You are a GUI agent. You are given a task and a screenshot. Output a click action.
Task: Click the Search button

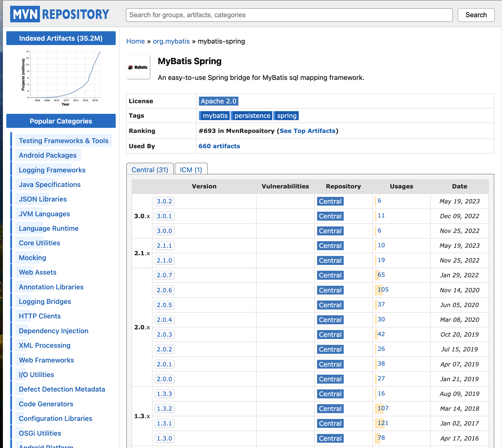[476, 15]
